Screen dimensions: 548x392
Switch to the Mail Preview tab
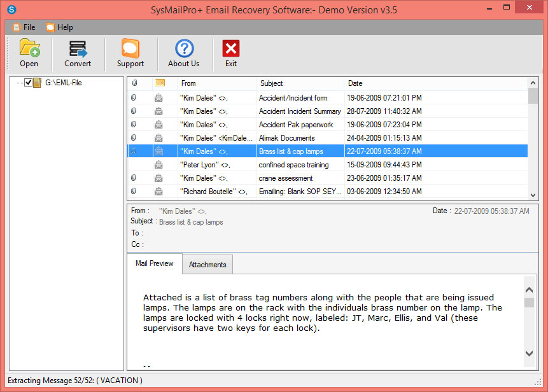(x=155, y=263)
